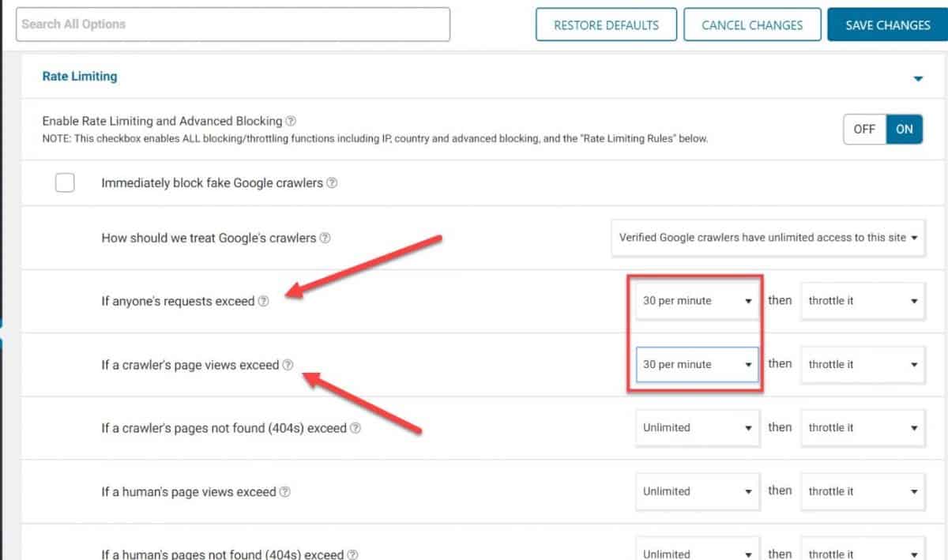Open rate dropdown for anyone's requests exceed
This screenshot has width=948, height=560.
click(698, 301)
